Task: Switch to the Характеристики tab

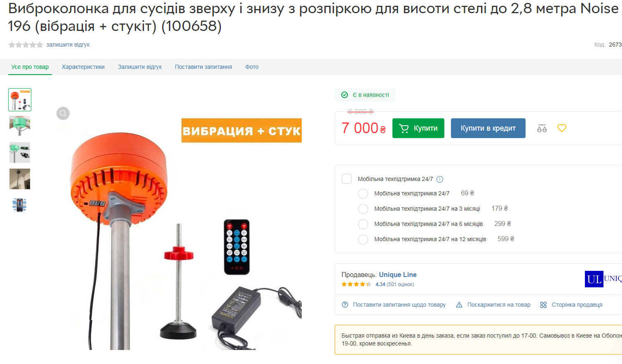Action: point(83,67)
